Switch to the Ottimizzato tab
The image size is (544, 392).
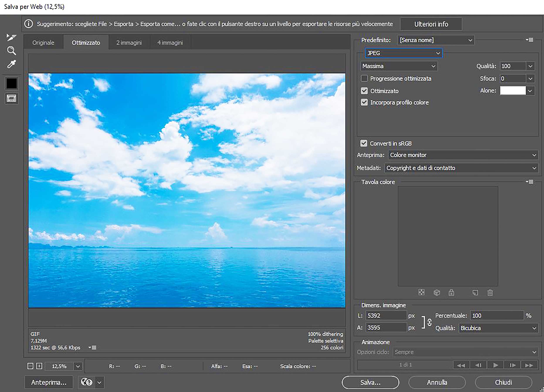click(x=86, y=42)
